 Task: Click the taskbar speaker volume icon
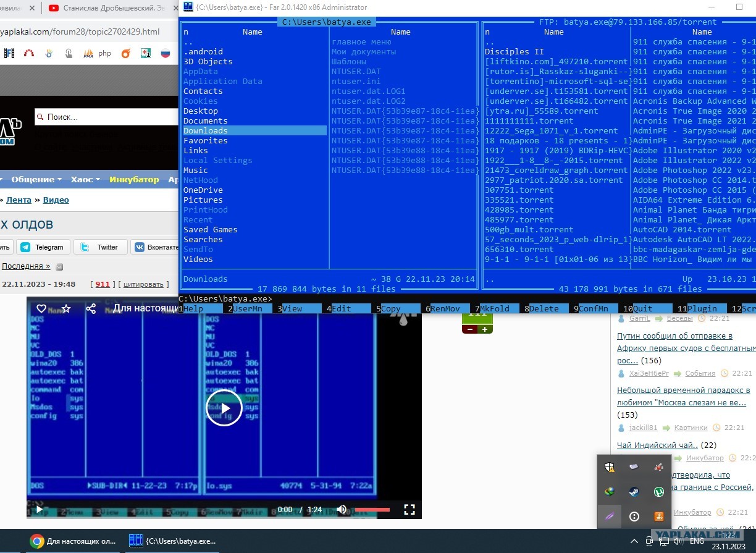point(677,541)
